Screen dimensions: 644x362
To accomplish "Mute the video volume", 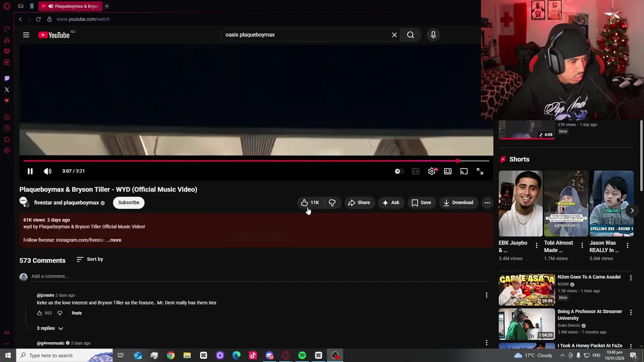I will [x=48, y=171].
